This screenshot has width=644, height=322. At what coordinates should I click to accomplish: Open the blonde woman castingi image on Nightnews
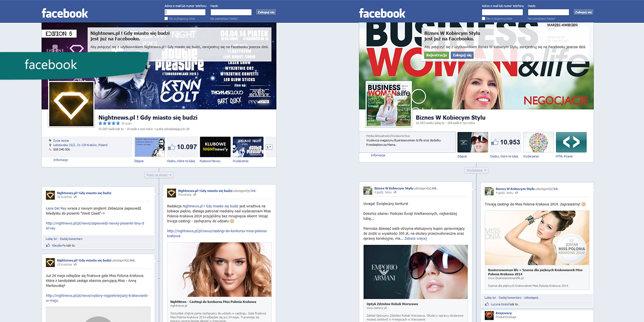coord(219,270)
